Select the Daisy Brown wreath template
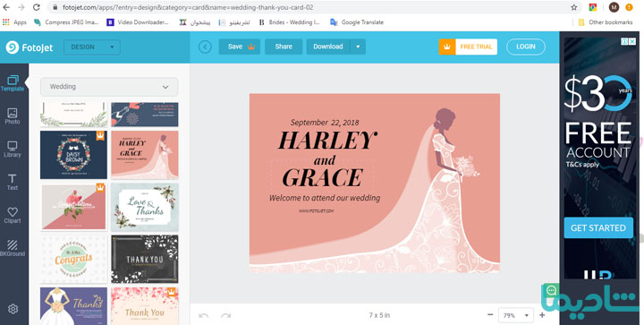 (x=73, y=155)
